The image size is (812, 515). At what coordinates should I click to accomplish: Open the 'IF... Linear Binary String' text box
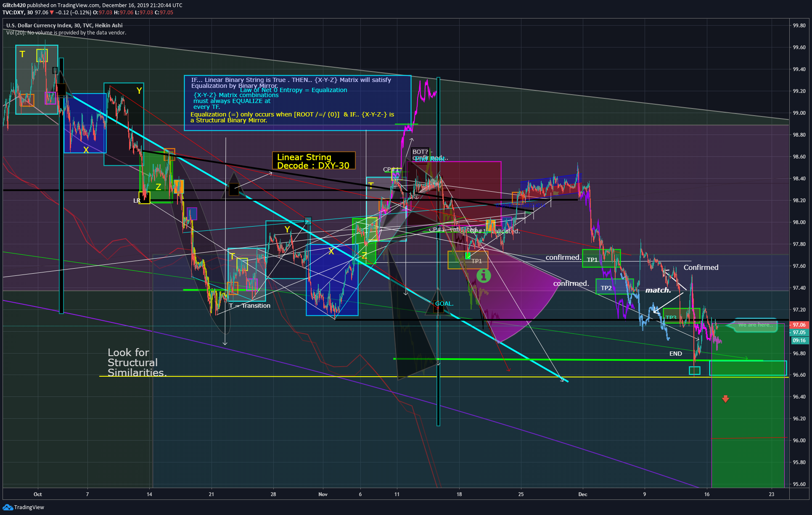coord(298,103)
